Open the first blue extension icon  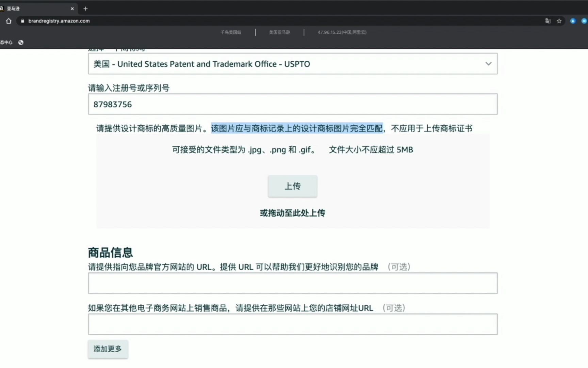point(573,21)
